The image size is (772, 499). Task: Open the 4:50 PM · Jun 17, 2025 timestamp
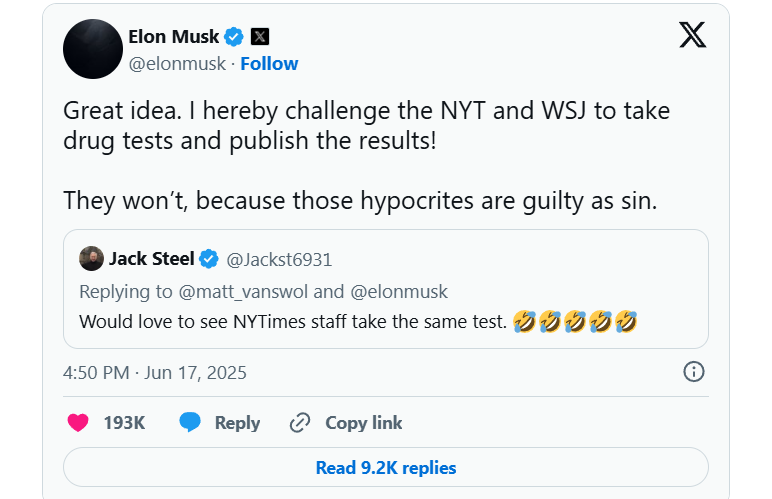pos(154,373)
